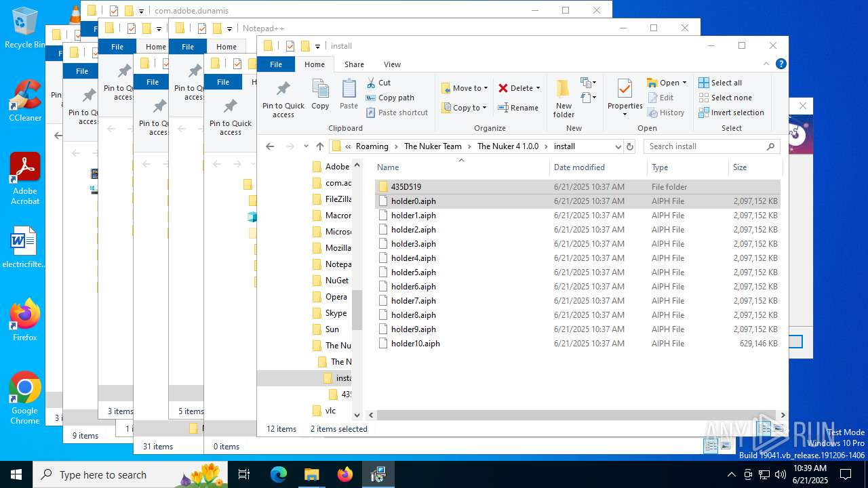Click Select none in ribbon
Image resolution: width=868 pixels, height=488 pixels.
pos(725,98)
